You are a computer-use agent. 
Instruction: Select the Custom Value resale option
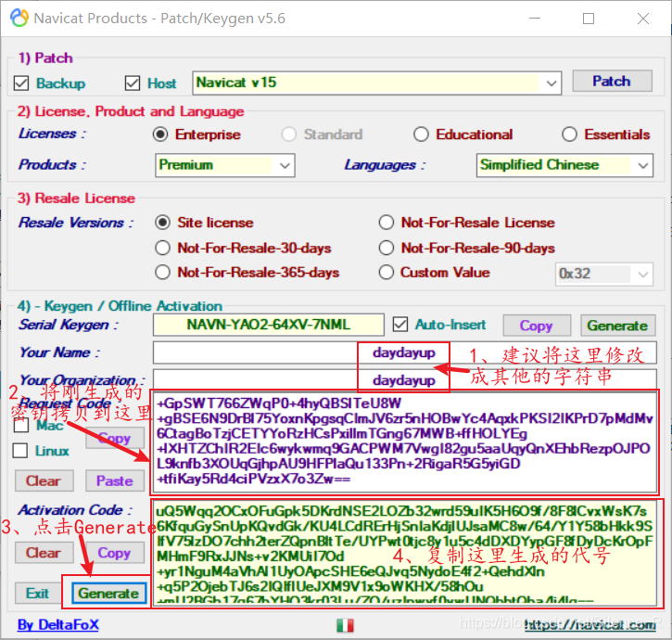click(x=387, y=273)
